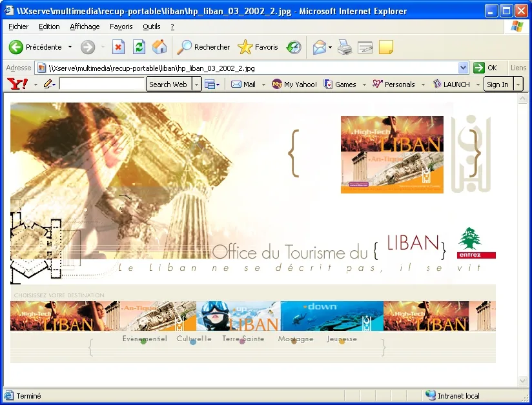This screenshot has height=405, width=532.
Task: Print the page with printer icon
Action: click(344, 47)
